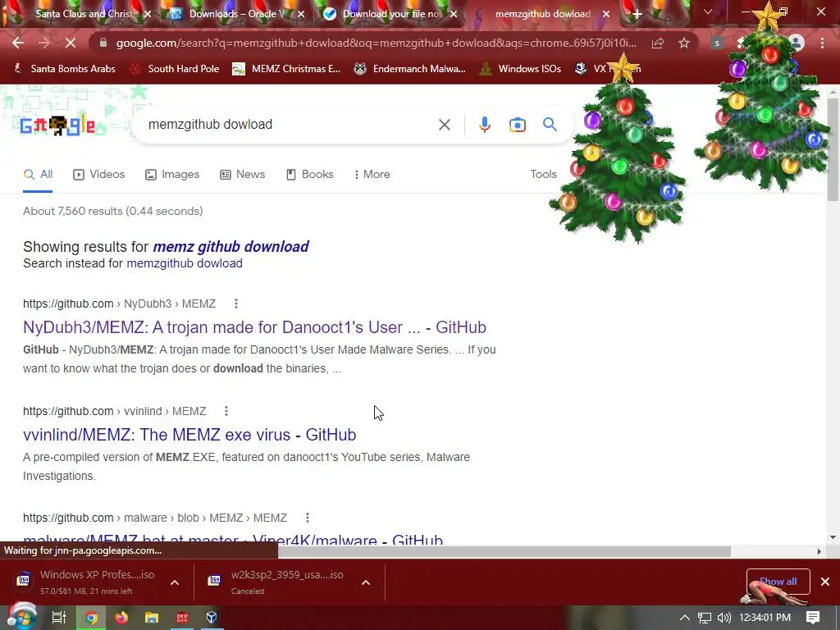Close the memzgithub dowload tab
840x630 pixels.
606,15
